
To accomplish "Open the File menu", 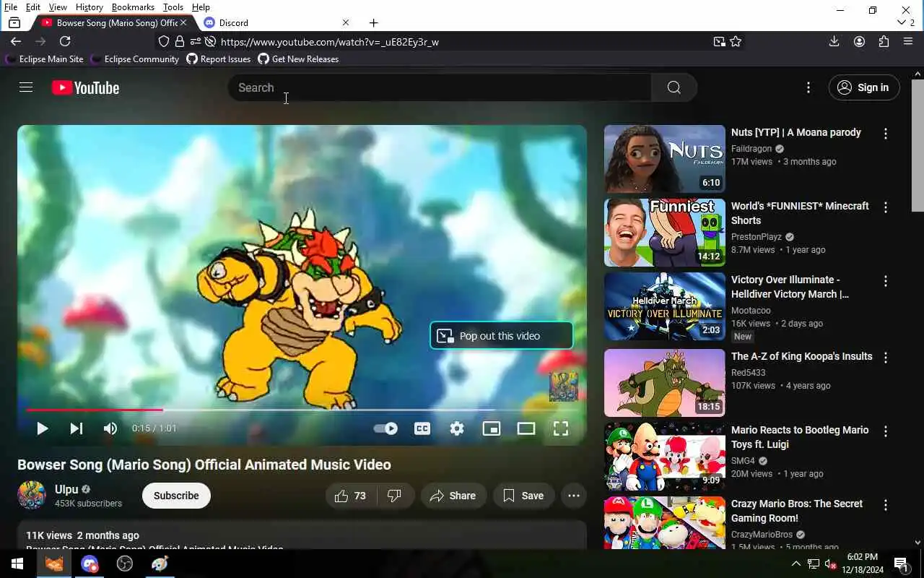I will pyautogui.click(x=11, y=7).
